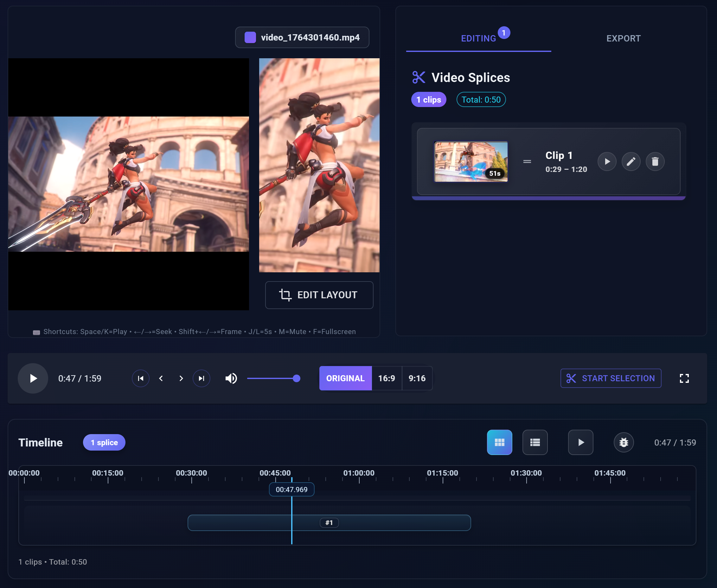Switch timeline to list view
Screen dimensions: 717x588
[535, 442]
